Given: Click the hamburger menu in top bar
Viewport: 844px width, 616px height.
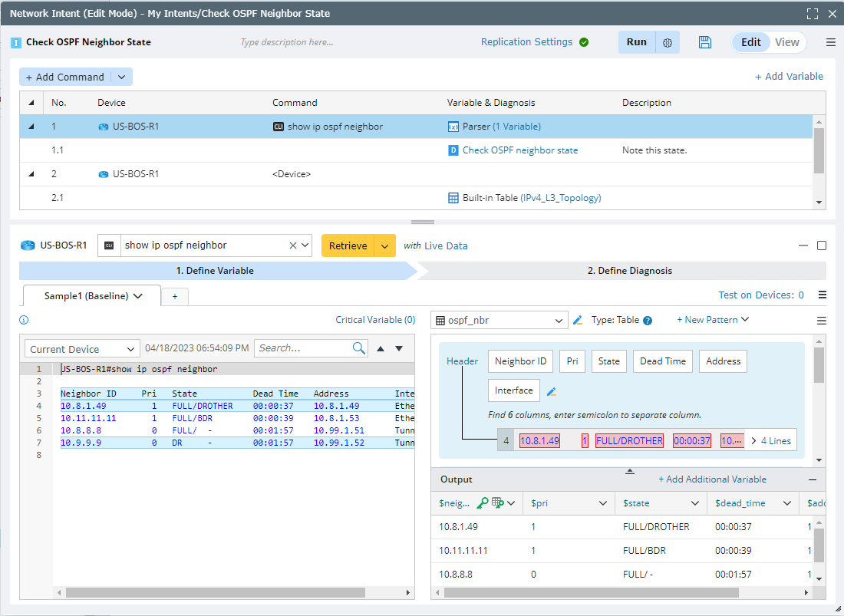Looking at the screenshot, I should 830,42.
